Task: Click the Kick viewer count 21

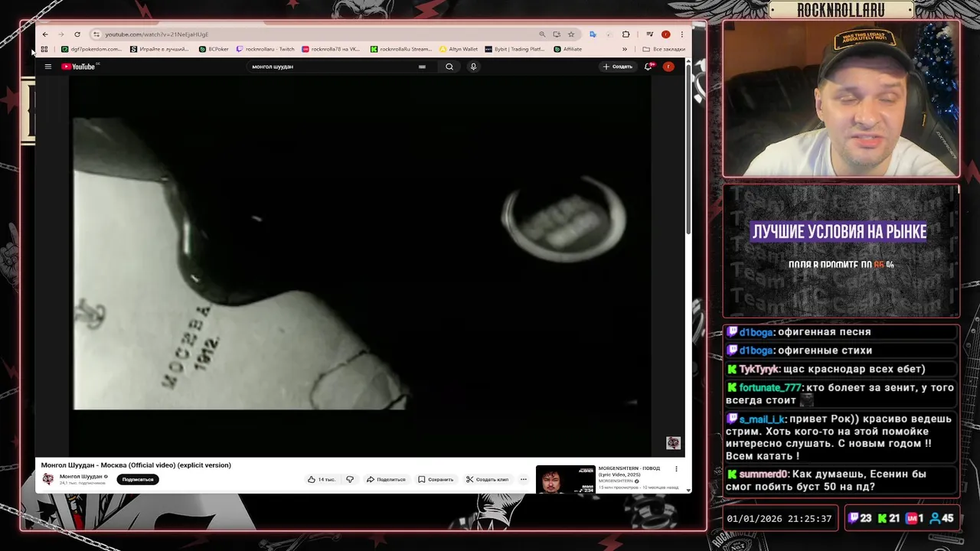Action: pos(888,518)
